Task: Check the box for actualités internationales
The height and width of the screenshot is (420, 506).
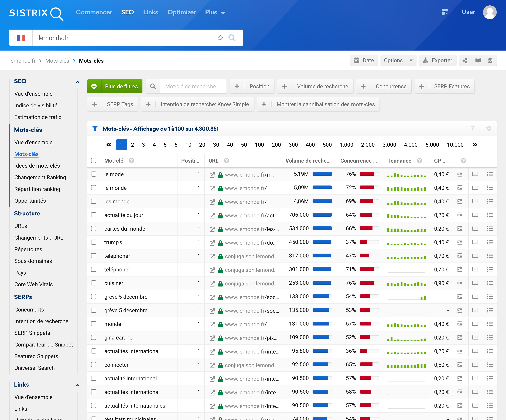Action: pyautogui.click(x=94, y=405)
